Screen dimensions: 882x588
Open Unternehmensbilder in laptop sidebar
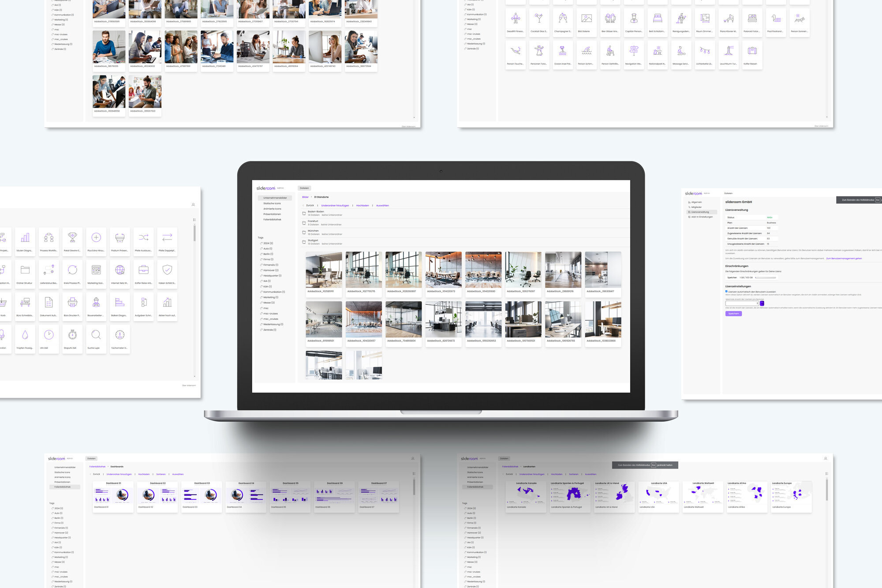click(x=275, y=198)
